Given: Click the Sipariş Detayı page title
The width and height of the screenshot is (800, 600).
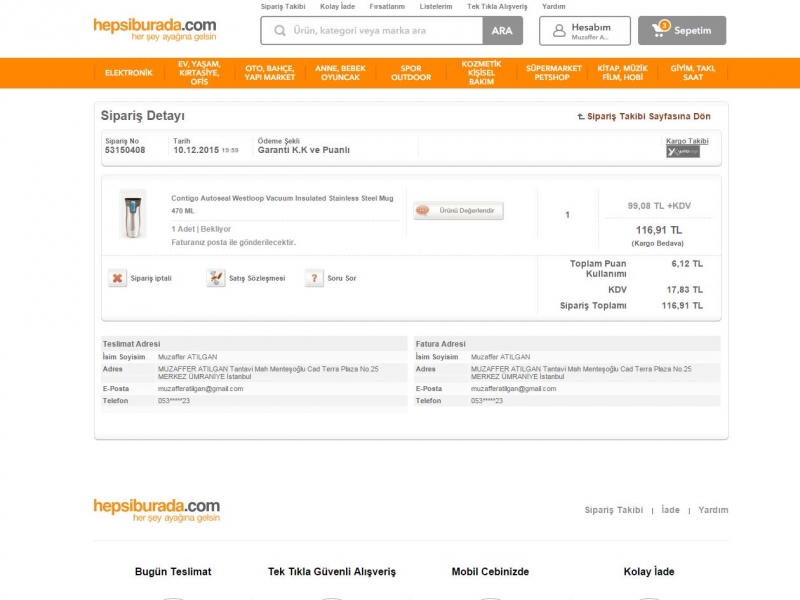Looking at the screenshot, I should pos(142,116).
